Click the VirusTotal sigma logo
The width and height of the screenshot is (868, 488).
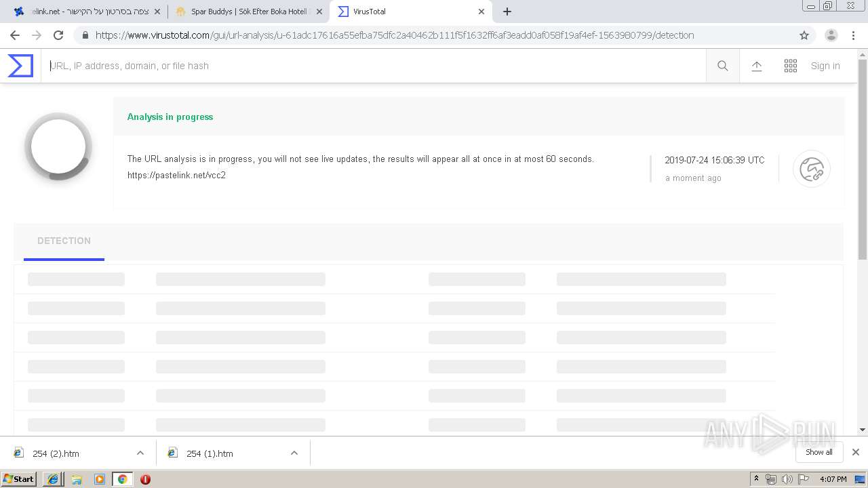pyautogui.click(x=20, y=66)
